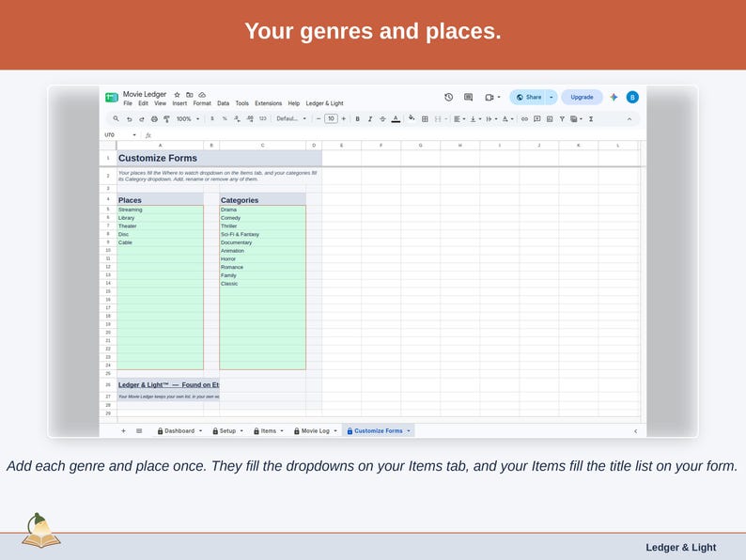This screenshot has height=560, width=746.
Task: Open the Ledger & Light menu
Action: tap(324, 103)
